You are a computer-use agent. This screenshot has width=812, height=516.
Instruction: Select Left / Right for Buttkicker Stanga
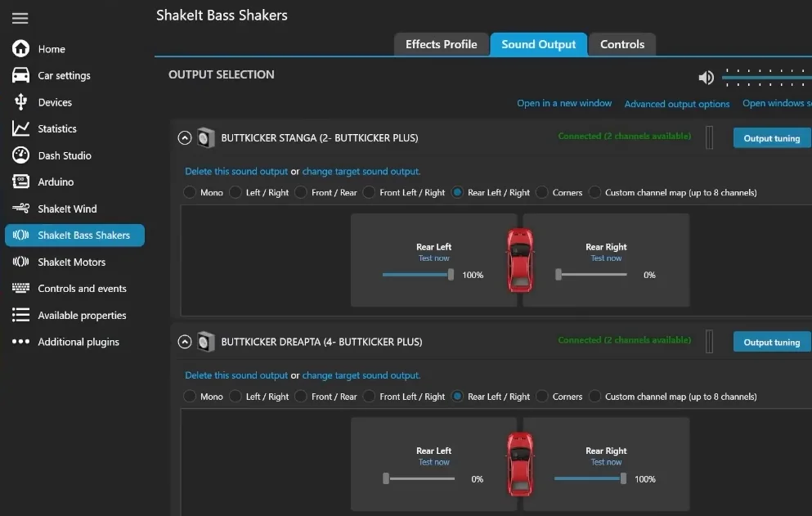(x=259, y=192)
